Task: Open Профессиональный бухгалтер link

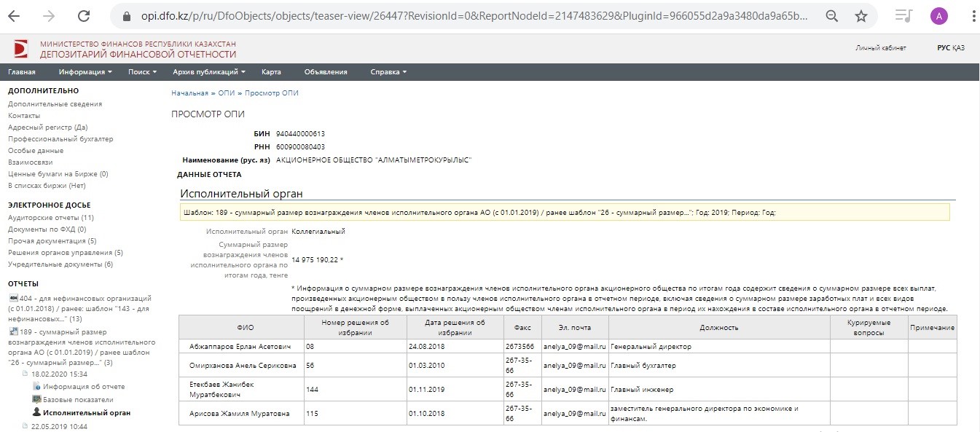Action: coord(60,139)
